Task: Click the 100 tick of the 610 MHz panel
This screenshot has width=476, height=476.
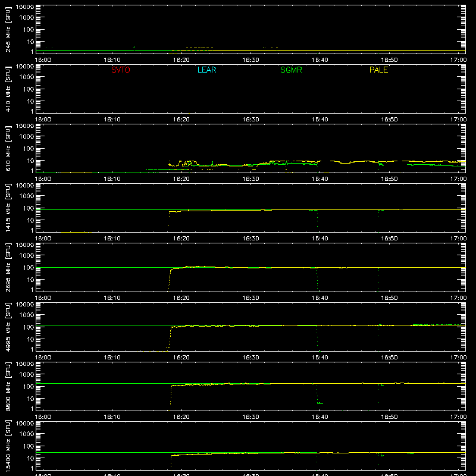Action: click(x=29, y=149)
